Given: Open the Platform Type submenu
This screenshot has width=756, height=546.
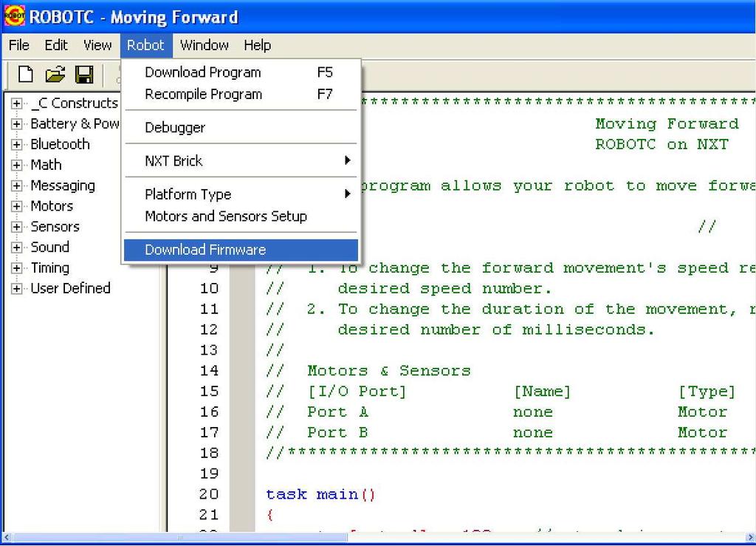Looking at the screenshot, I should point(241,194).
